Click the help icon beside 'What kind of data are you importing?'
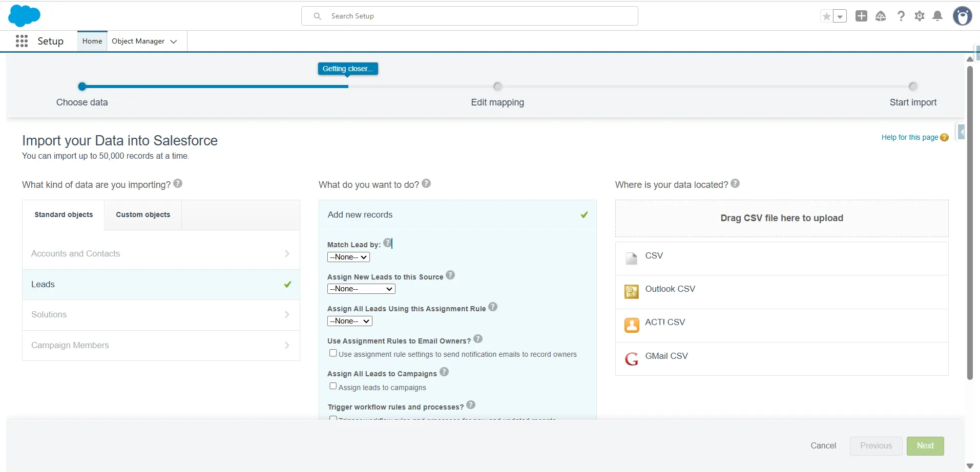 178,183
